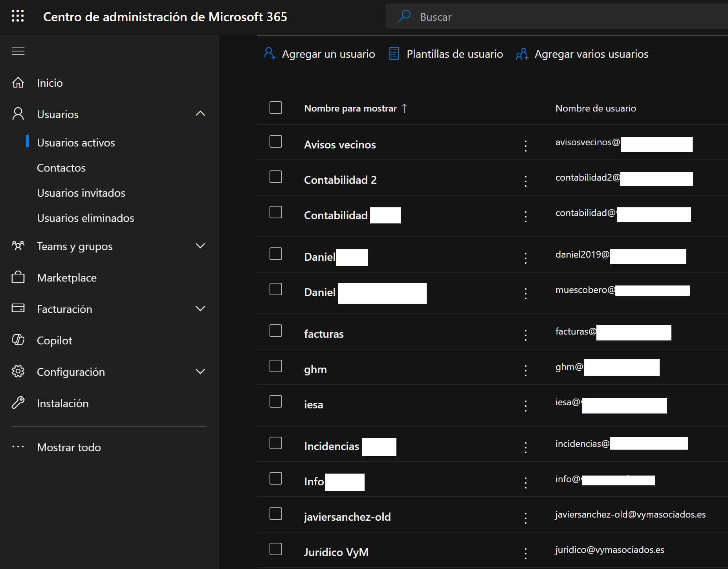The width and height of the screenshot is (728, 569).
Task: Click the Mostrar todo ellipsis icon
Action: coord(18,447)
